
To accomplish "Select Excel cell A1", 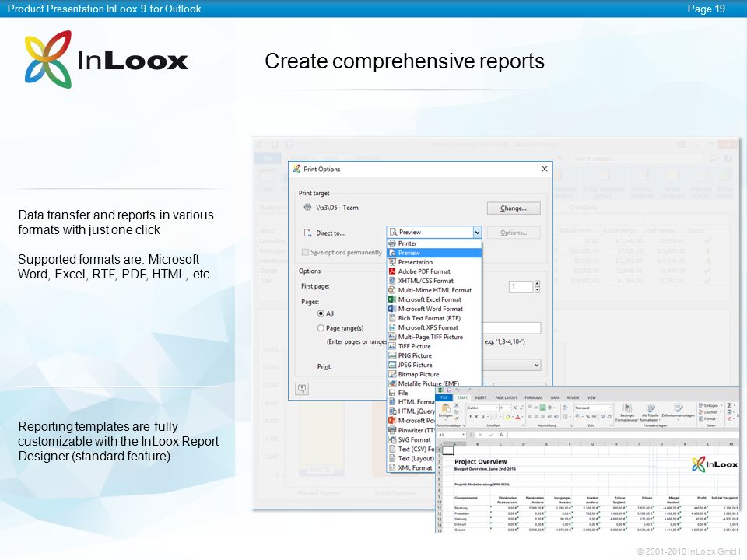I will coord(449,450).
